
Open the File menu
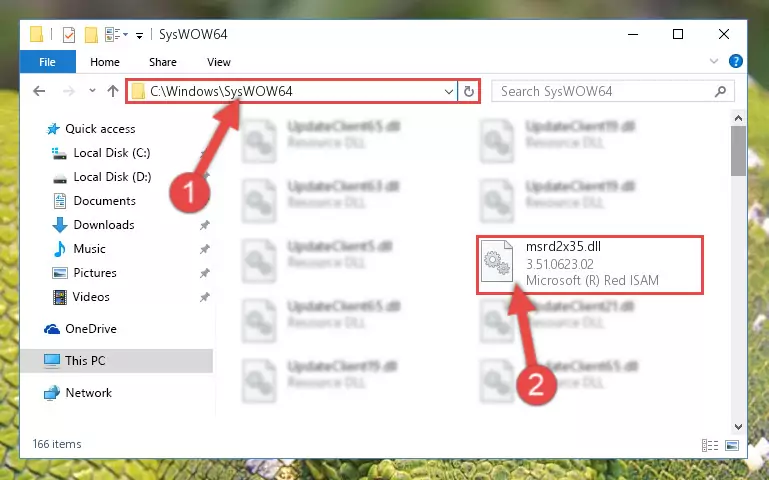click(48, 62)
